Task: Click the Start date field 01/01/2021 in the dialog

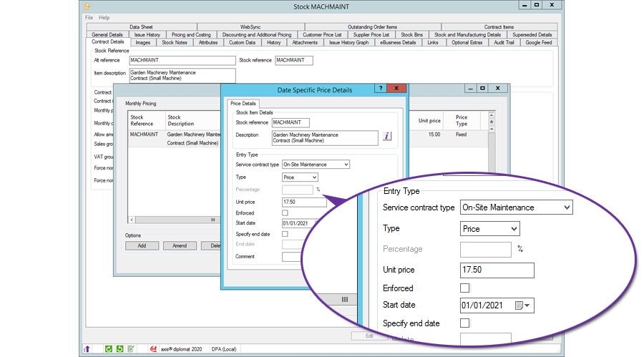Action: point(300,223)
